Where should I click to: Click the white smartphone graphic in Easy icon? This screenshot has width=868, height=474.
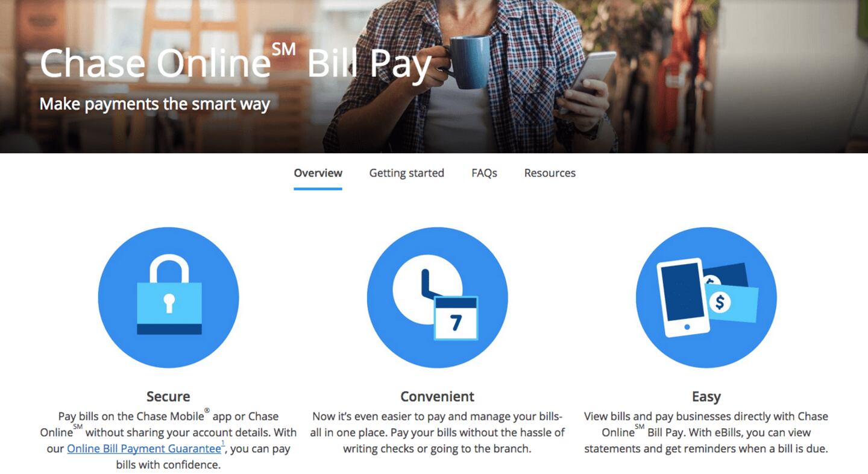(685, 297)
